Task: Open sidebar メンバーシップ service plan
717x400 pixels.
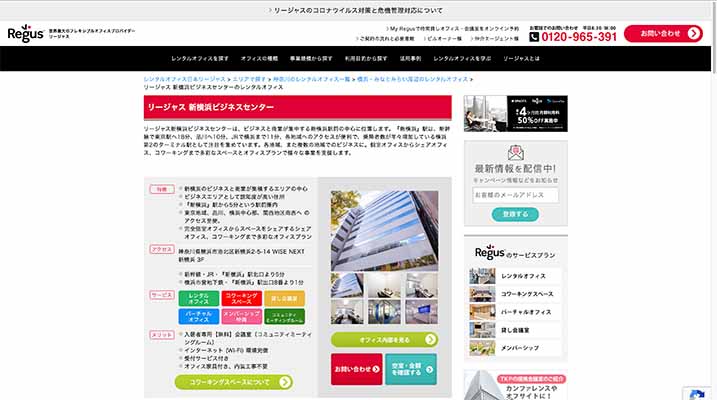Action: click(x=515, y=348)
